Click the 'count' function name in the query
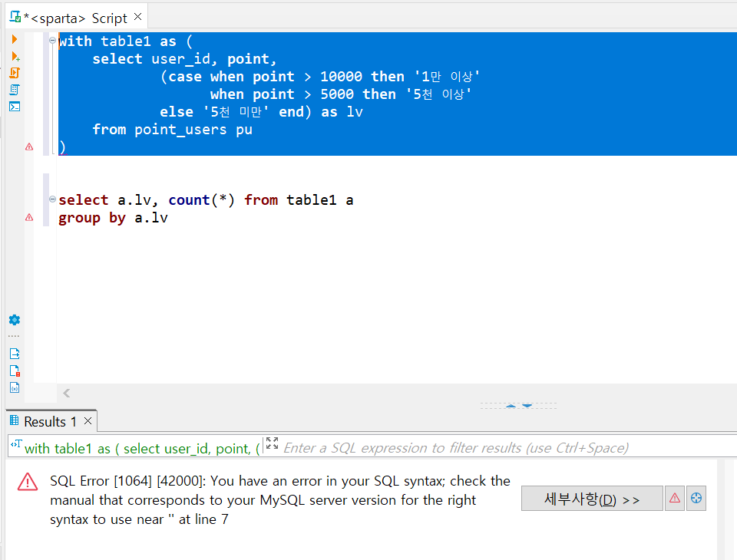Image resolution: width=737 pixels, height=560 pixels. 189,200
